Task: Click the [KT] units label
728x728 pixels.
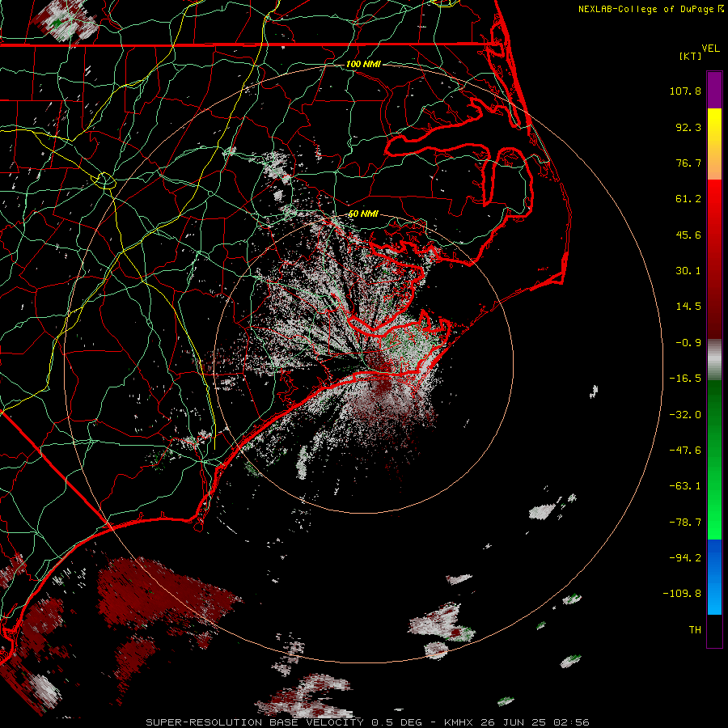Action: coord(691,56)
